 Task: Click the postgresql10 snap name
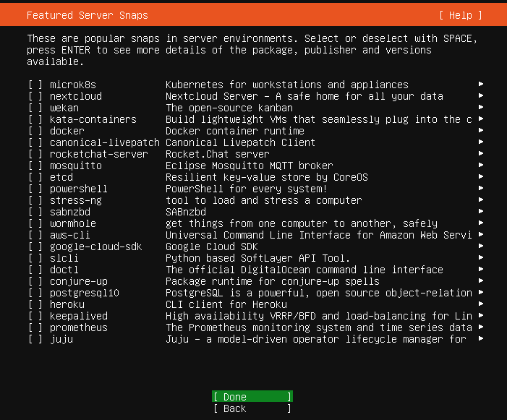coord(85,293)
